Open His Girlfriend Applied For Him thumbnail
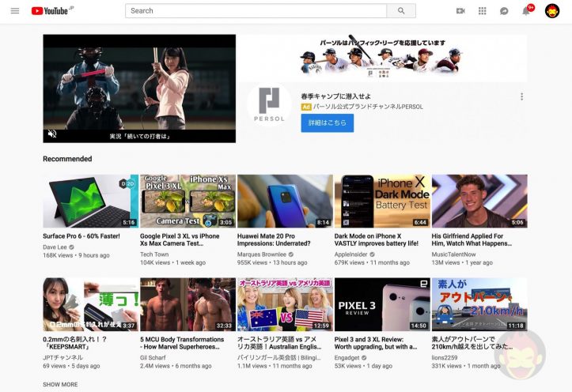The image size is (572, 392). point(479,201)
